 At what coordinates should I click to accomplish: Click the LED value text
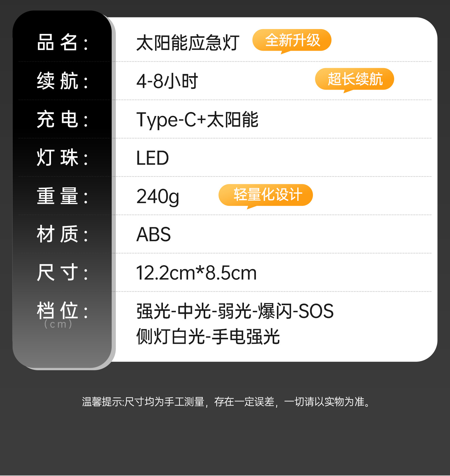coord(152,158)
